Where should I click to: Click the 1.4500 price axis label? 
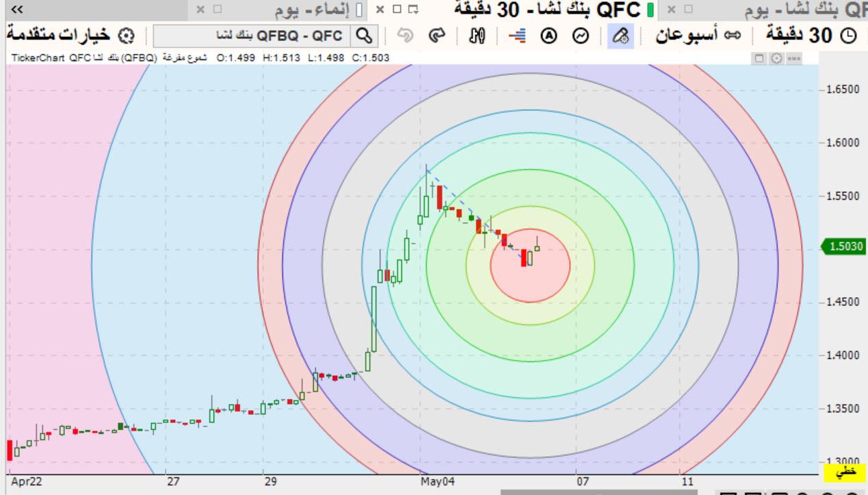(x=844, y=302)
